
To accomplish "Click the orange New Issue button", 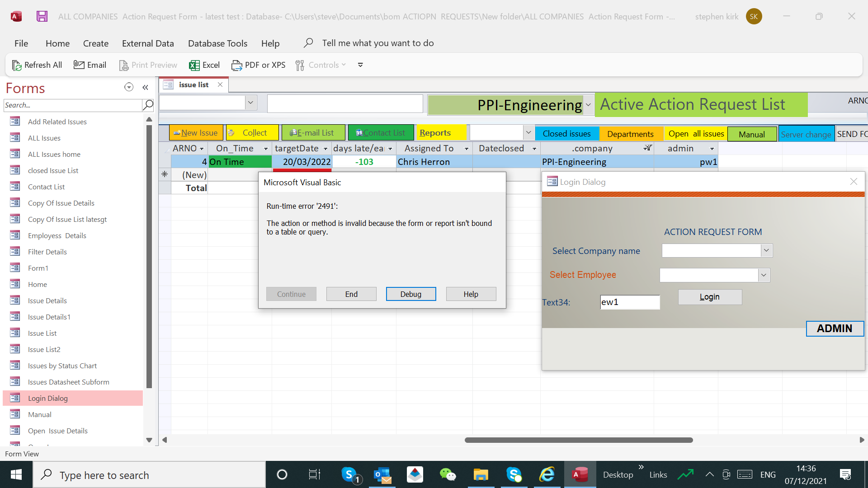I will pyautogui.click(x=196, y=133).
